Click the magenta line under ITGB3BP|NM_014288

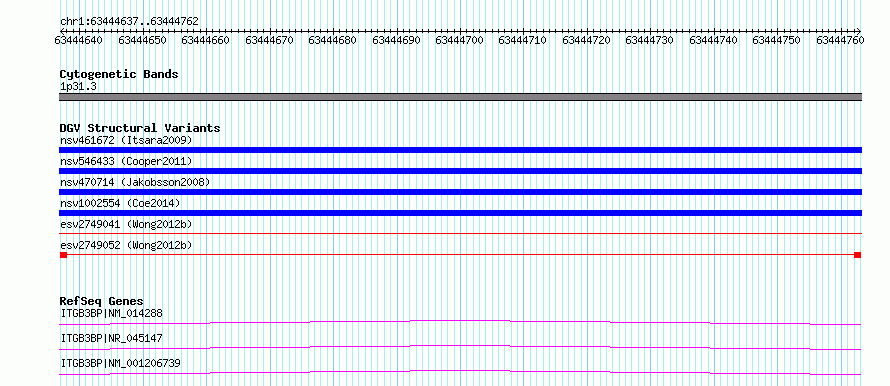(461, 322)
